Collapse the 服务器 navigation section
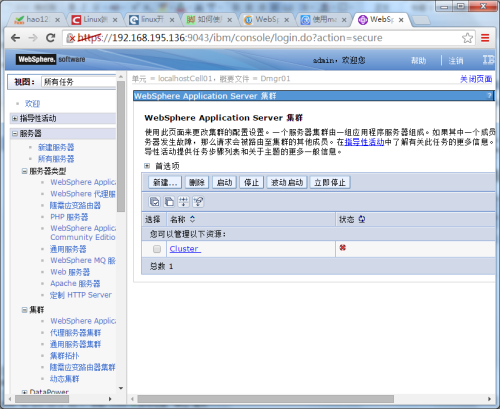Screen dimensions: 500x409 (x=15, y=134)
